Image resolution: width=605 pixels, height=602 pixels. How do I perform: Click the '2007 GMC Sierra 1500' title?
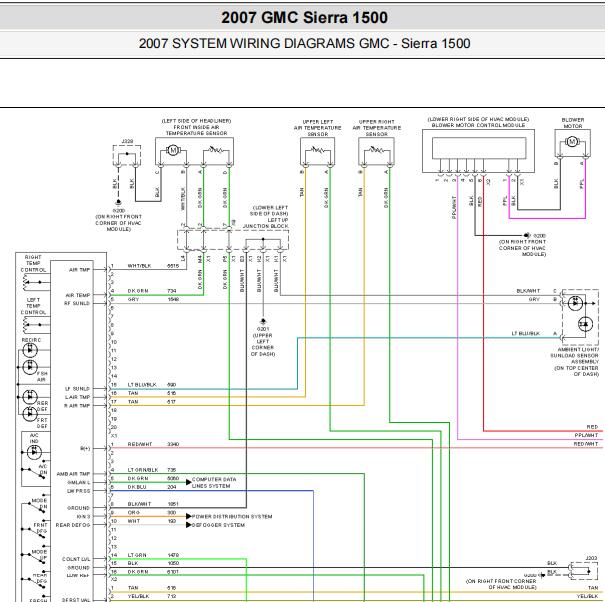tap(304, 17)
